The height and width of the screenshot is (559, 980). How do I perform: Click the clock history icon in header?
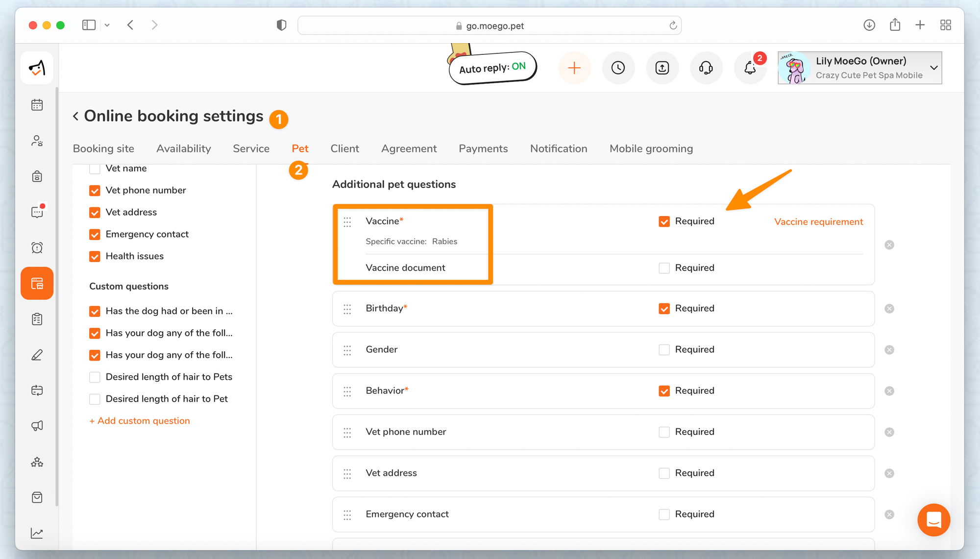(618, 68)
